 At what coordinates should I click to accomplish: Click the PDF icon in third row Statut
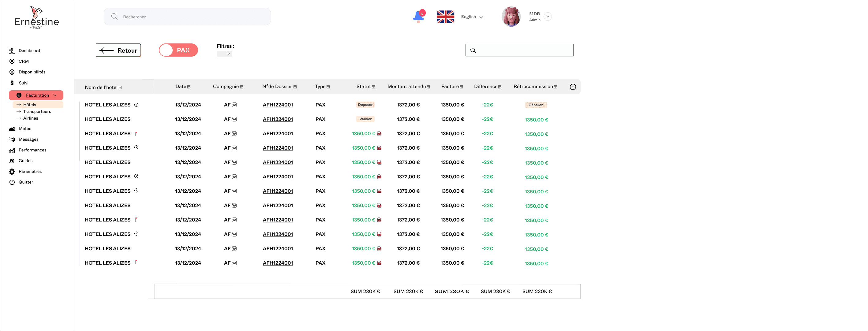[x=380, y=134]
